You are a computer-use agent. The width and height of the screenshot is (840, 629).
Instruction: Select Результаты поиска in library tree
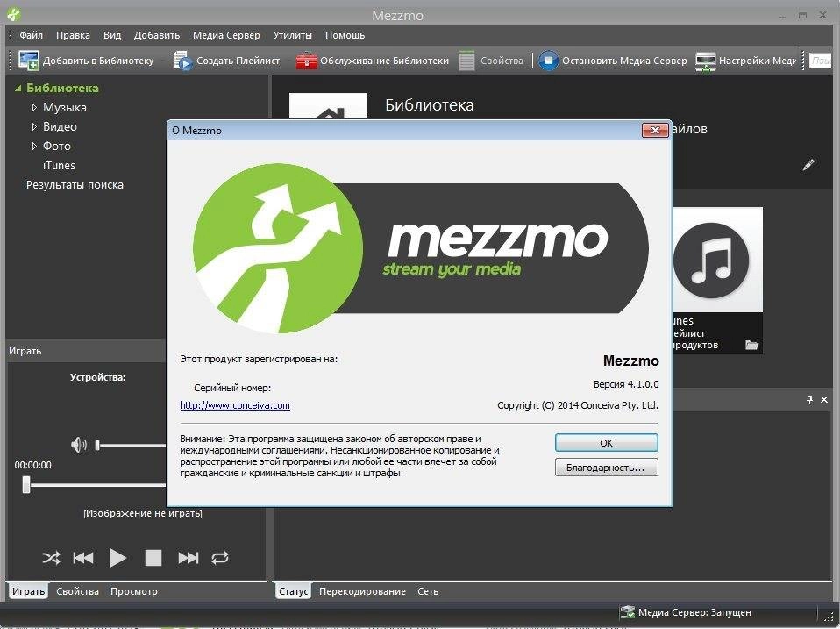75,185
